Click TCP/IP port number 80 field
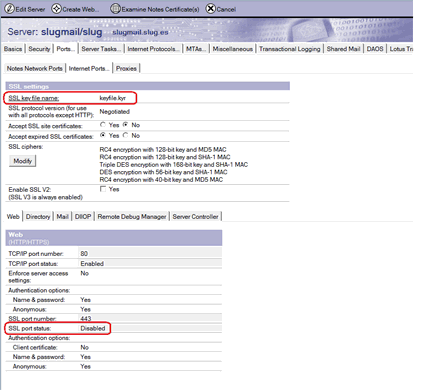 click(150, 254)
